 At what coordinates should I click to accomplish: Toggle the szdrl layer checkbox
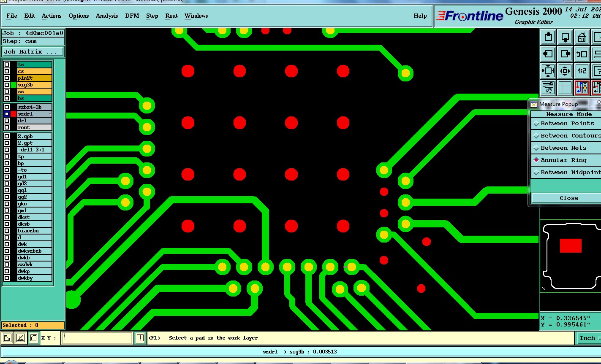(7, 114)
